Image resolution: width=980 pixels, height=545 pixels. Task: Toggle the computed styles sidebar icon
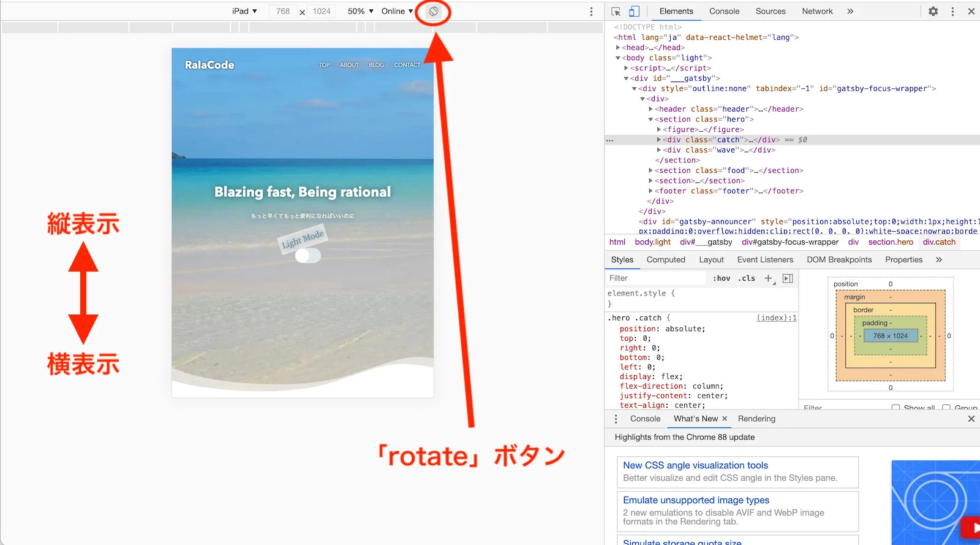tap(788, 278)
